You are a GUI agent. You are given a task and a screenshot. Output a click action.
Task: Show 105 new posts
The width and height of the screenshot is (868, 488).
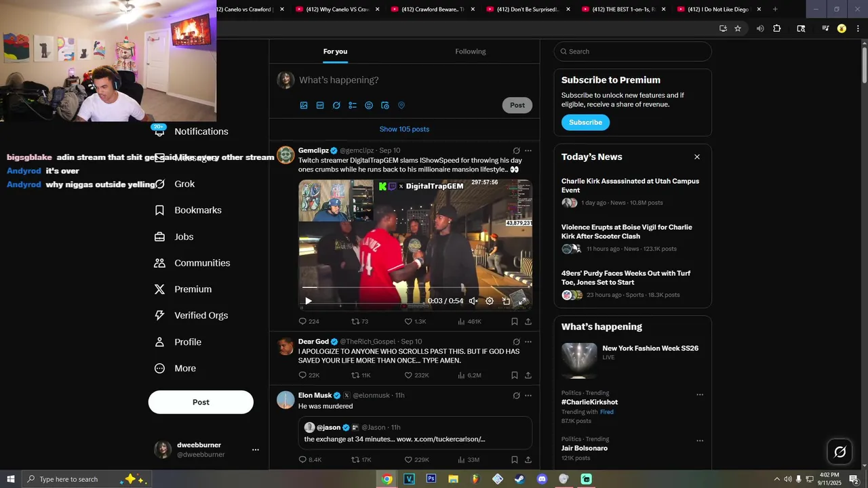(404, 129)
